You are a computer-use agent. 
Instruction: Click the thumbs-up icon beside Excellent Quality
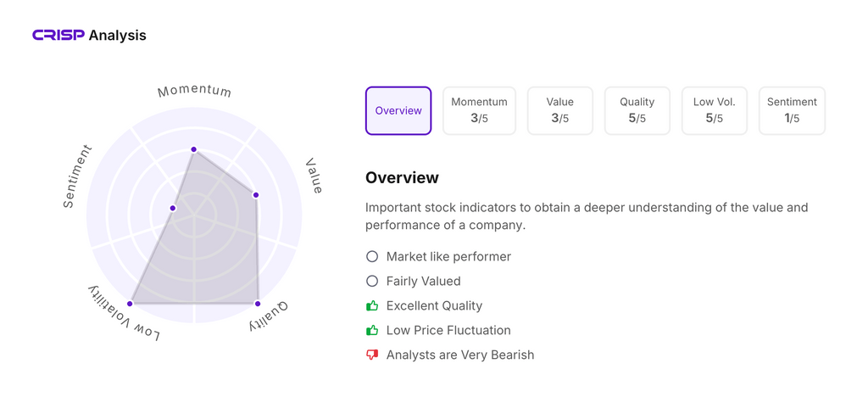click(x=372, y=305)
